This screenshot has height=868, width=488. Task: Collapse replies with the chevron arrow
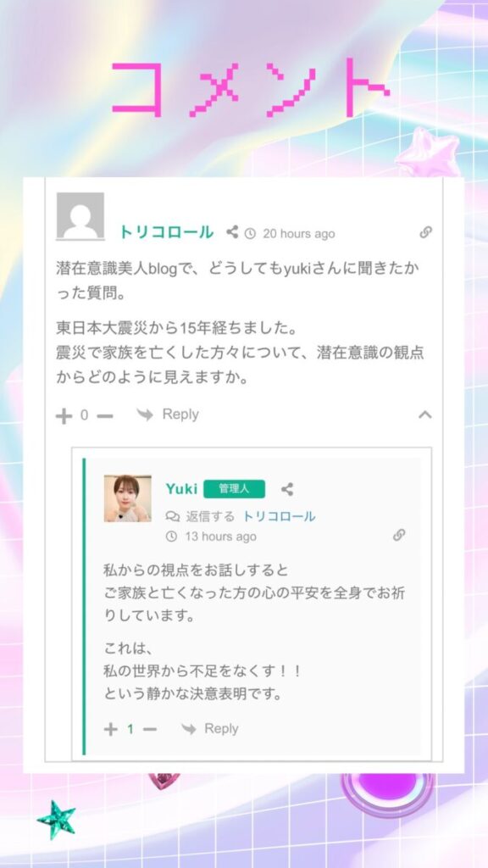point(425,415)
